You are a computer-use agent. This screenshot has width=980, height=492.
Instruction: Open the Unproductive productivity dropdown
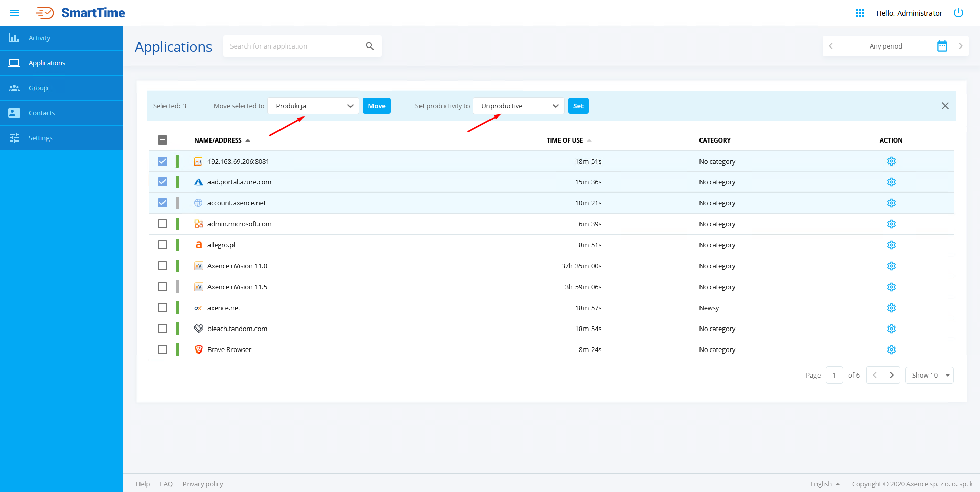(x=519, y=106)
